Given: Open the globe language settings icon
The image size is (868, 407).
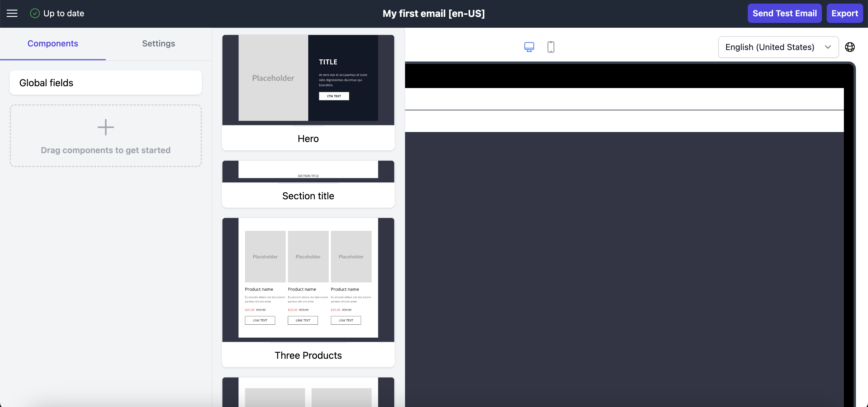Looking at the screenshot, I should coord(850,47).
